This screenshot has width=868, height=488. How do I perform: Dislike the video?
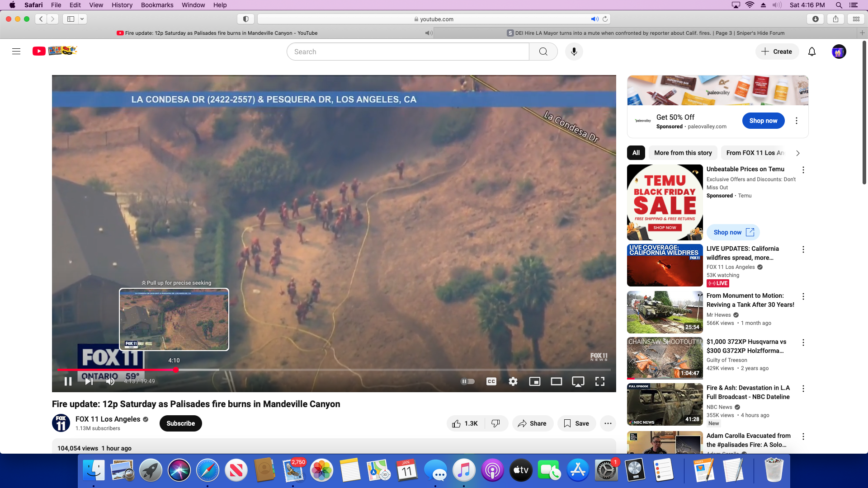point(495,423)
